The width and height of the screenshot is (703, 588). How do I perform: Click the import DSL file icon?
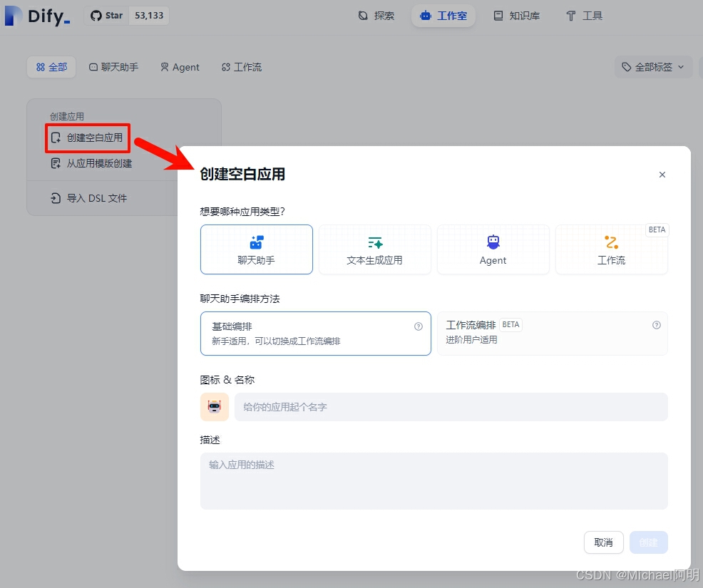[56, 198]
